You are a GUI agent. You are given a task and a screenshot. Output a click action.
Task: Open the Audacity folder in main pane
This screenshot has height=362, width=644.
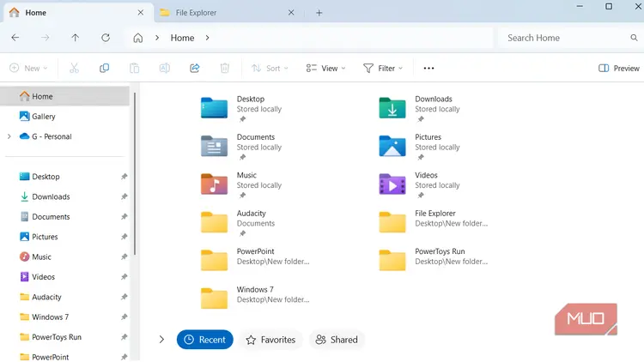click(214, 222)
